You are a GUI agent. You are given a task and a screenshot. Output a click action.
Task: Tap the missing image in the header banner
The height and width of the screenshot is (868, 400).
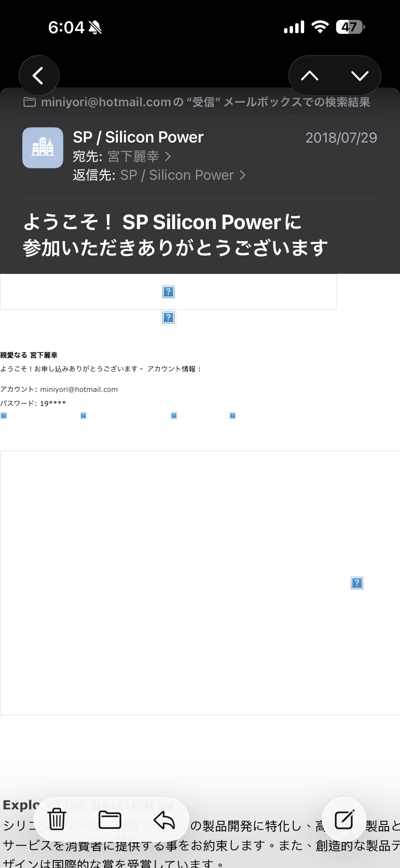[x=168, y=292]
